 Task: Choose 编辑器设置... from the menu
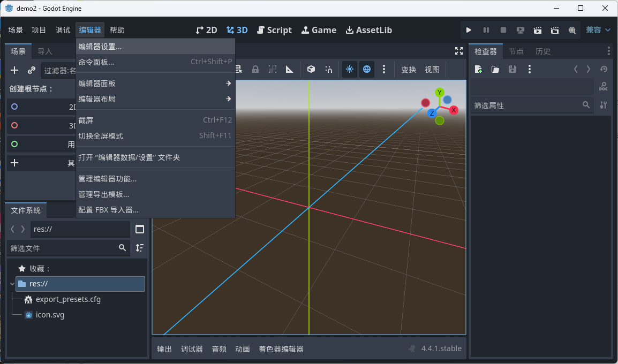[156, 47]
